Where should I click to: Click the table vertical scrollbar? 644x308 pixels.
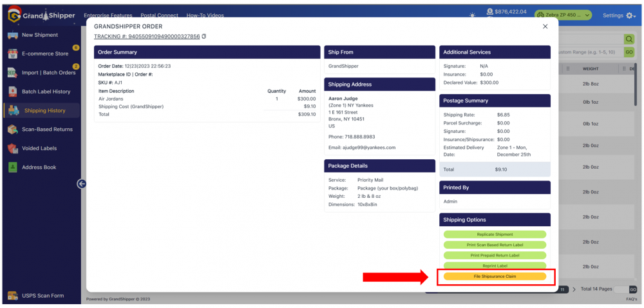[x=636, y=84]
